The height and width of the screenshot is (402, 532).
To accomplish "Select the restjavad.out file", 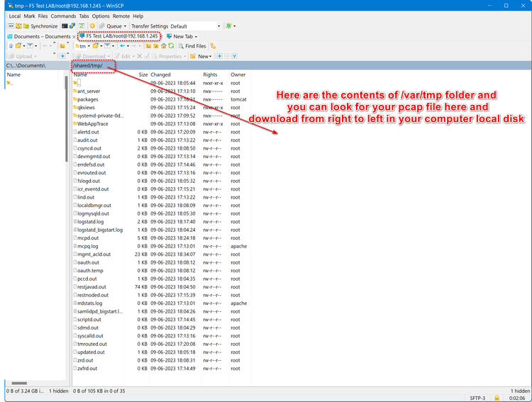I will [x=92, y=286].
